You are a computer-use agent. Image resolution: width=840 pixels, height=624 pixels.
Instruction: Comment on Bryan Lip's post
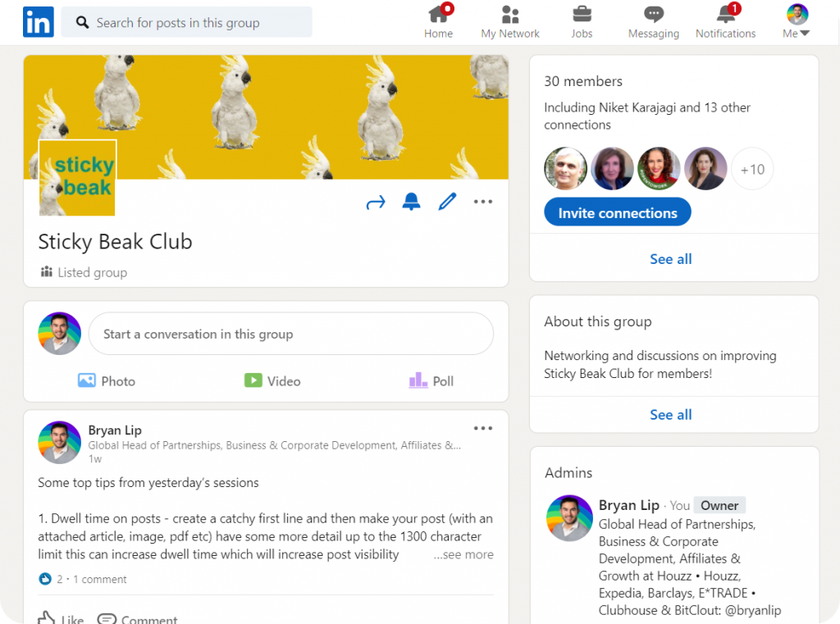coord(137,618)
